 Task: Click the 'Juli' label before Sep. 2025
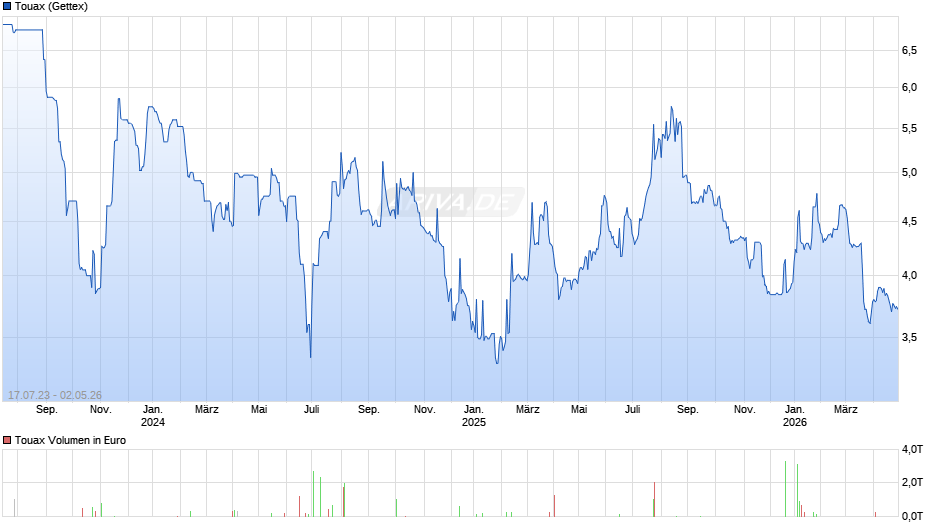[632, 410]
